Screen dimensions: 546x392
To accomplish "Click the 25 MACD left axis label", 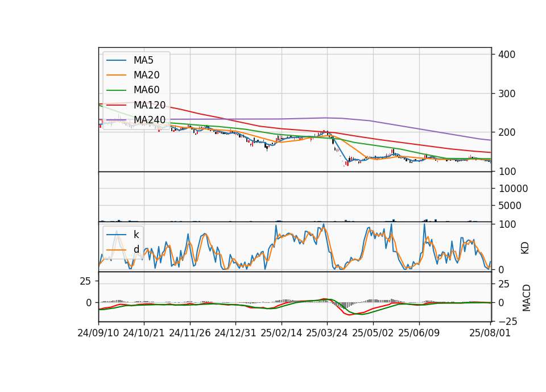I will [x=85, y=281].
